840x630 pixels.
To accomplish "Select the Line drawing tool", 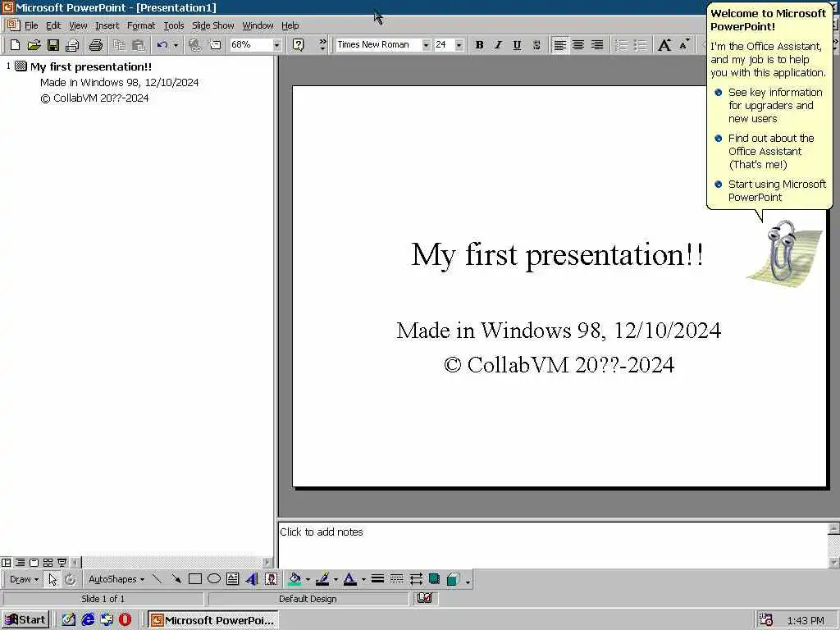I will pos(157,578).
